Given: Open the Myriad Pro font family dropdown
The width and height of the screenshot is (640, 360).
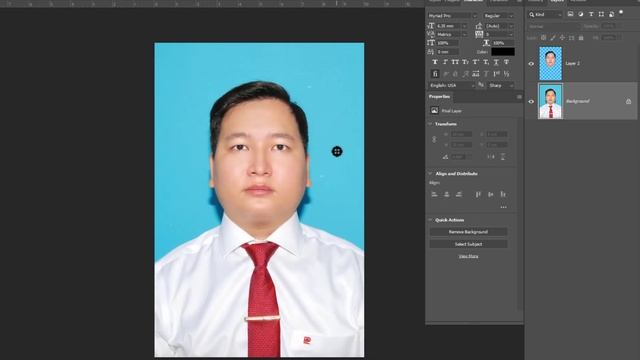Looking at the screenshot, I should point(452,16).
